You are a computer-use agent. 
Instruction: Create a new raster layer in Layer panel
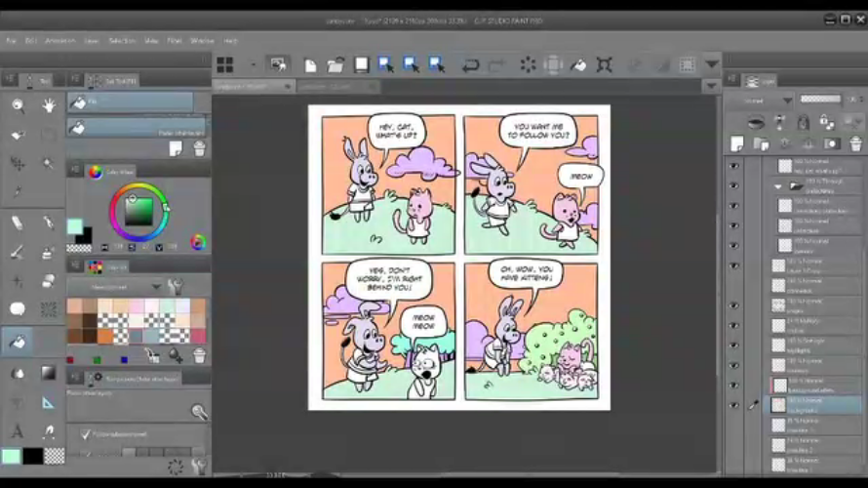[x=736, y=143]
